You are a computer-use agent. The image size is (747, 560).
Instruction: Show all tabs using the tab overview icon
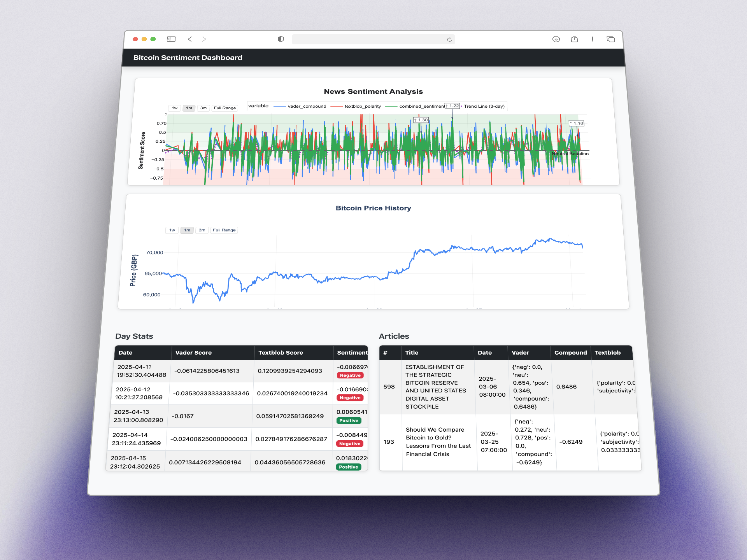click(x=610, y=39)
